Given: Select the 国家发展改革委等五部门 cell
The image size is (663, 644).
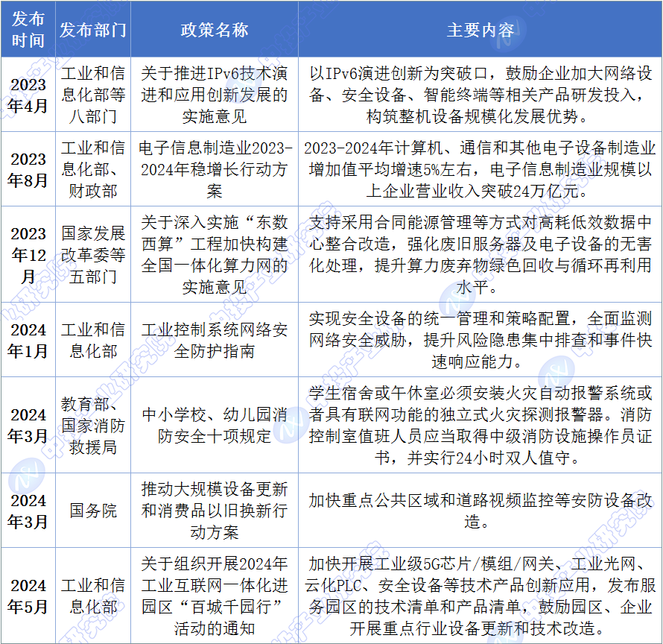Looking at the screenshot, I should (93, 255).
